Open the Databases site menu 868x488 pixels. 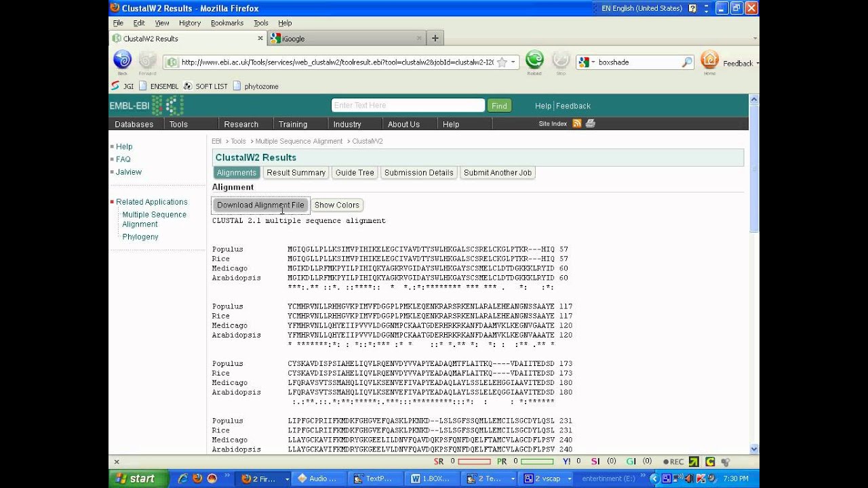pos(134,124)
